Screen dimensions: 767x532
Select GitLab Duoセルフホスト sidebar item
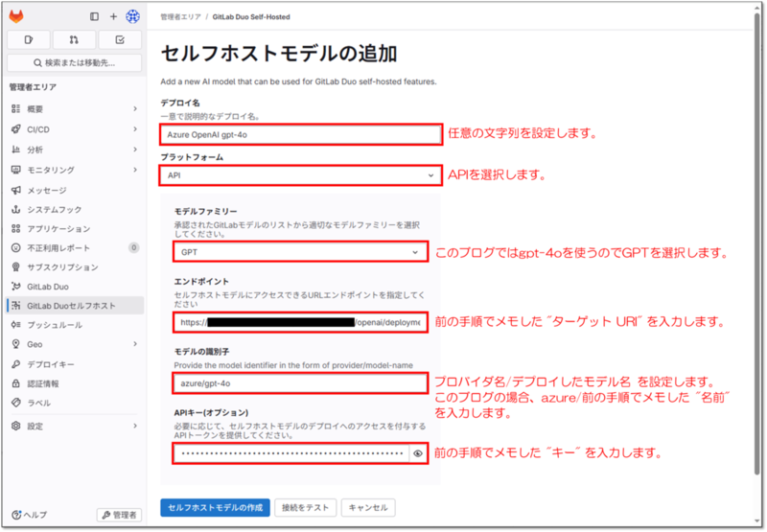click(76, 306)
